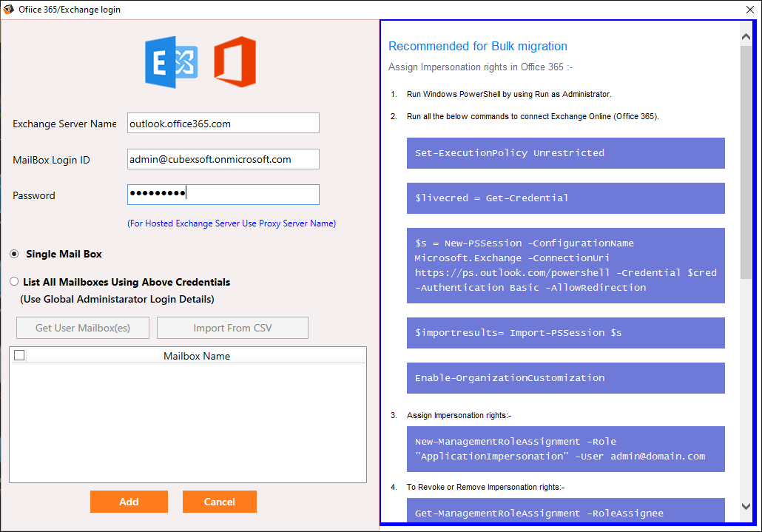Select the Single Mail Box radio button
Viewport: 762px width, 532px height.
pyautogui.click(x=15, y=254)
